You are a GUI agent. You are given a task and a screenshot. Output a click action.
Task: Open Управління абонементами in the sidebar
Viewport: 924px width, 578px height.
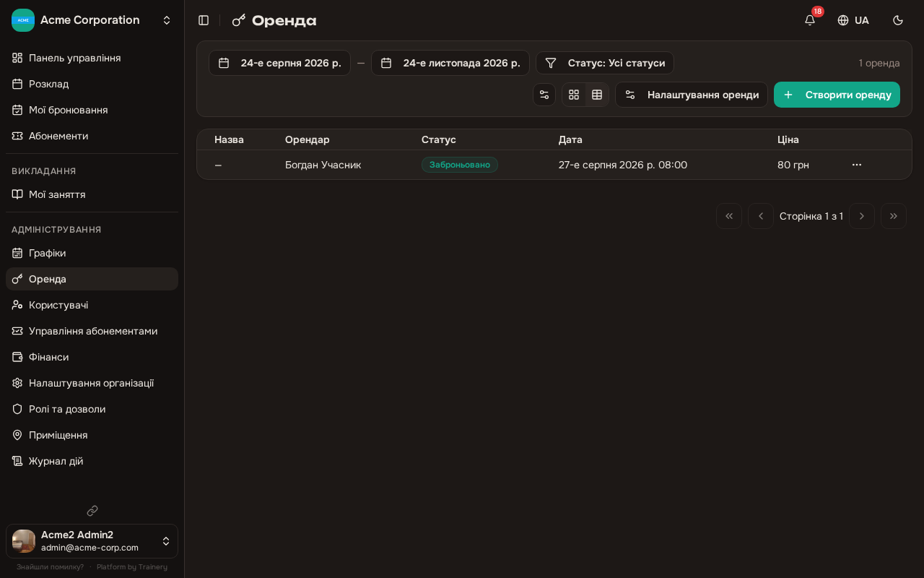click(92, 331)
